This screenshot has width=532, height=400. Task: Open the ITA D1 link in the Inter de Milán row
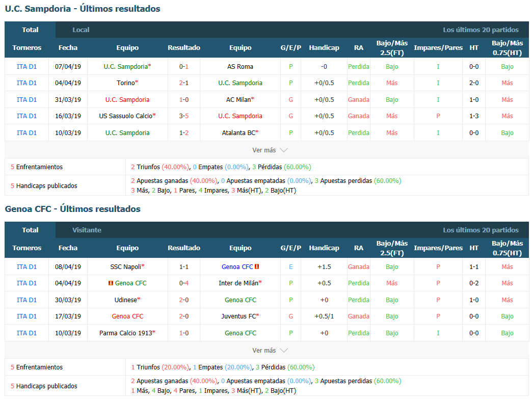click(27, 283)
